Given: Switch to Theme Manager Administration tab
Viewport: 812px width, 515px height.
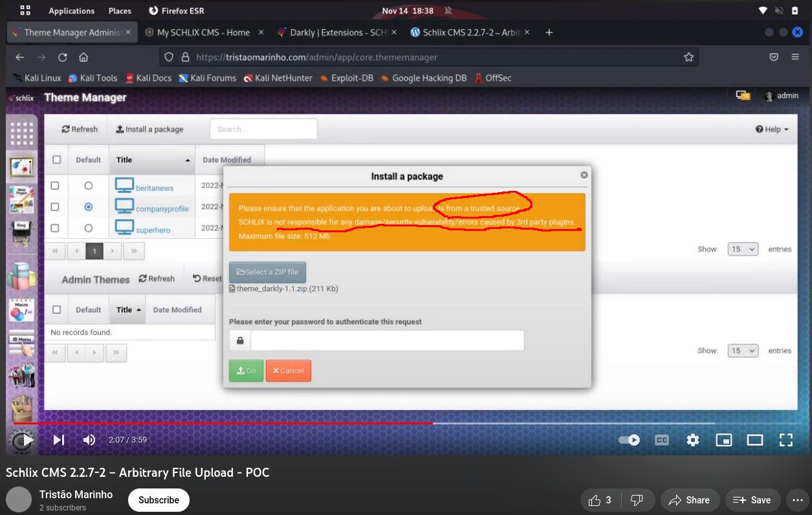Looking at the screenshot, I should coord(72,32).
